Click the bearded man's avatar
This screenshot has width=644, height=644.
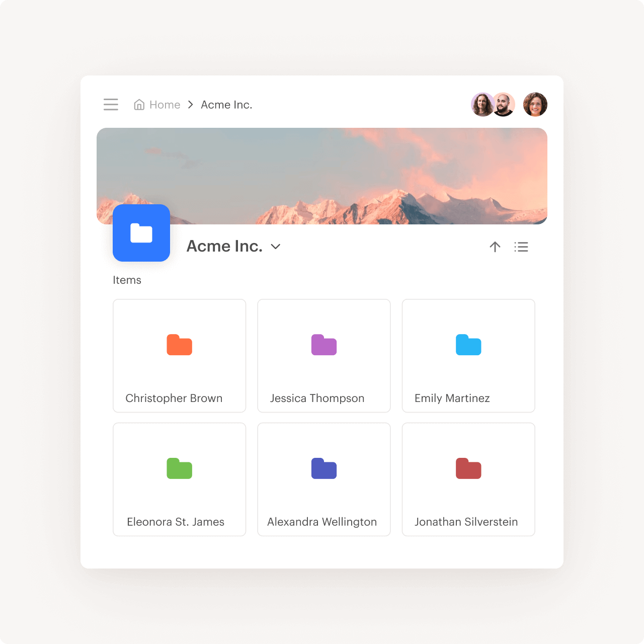pos(505,104)
